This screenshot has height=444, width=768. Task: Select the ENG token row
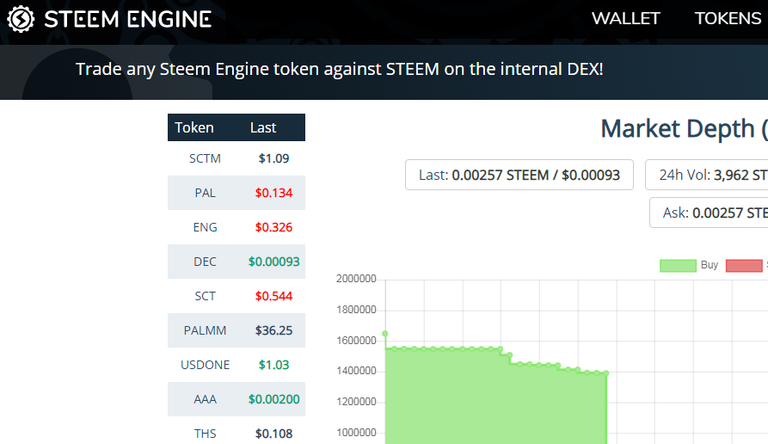[236, 227]
